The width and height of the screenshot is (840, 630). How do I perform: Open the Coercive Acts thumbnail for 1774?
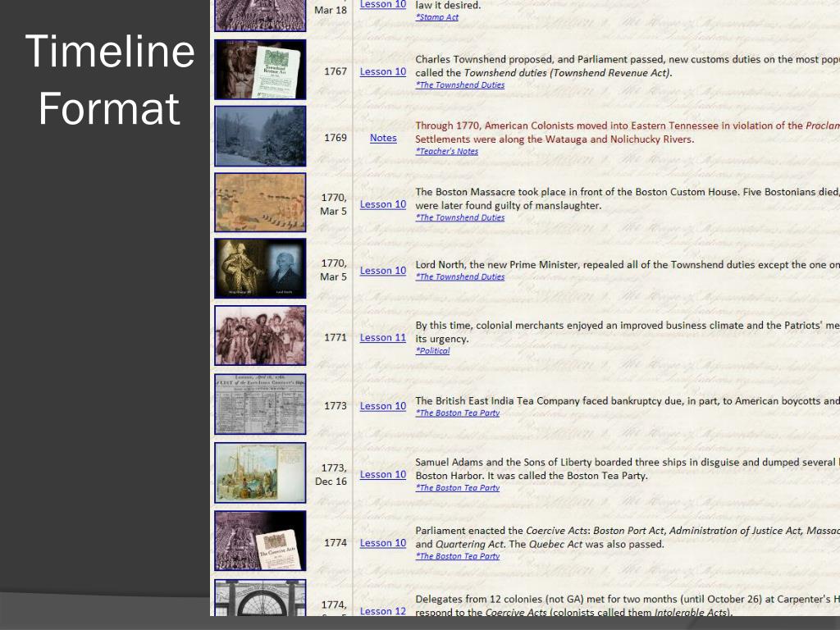[x=260, y=541]
